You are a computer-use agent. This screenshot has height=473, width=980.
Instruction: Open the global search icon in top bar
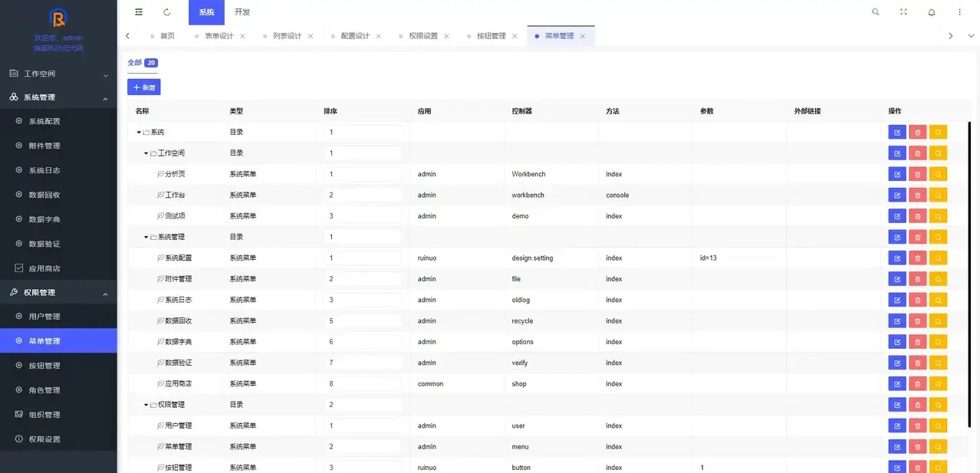pos(874,11)
